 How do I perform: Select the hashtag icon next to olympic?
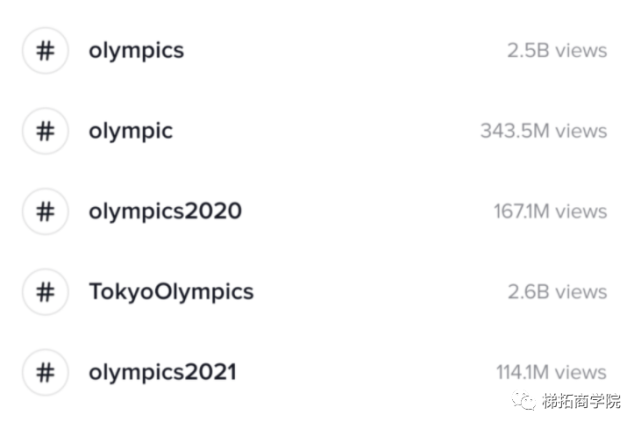click(45, 131)
